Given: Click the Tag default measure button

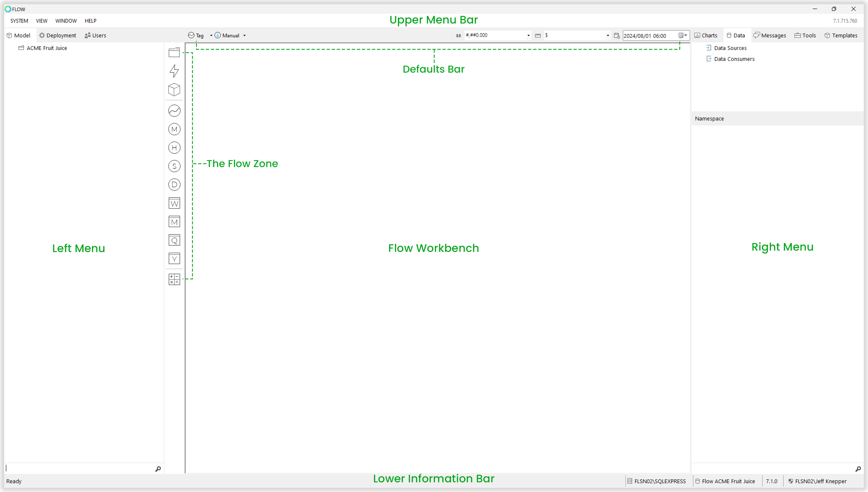Looking at the screenshot, I should 196,35.
